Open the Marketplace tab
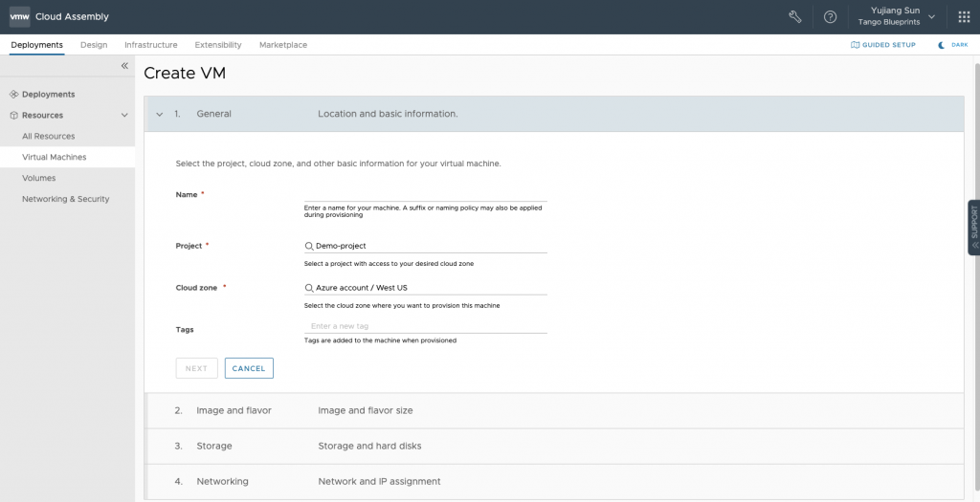Screen dimensions: 980x502 (x=283, y=45)
